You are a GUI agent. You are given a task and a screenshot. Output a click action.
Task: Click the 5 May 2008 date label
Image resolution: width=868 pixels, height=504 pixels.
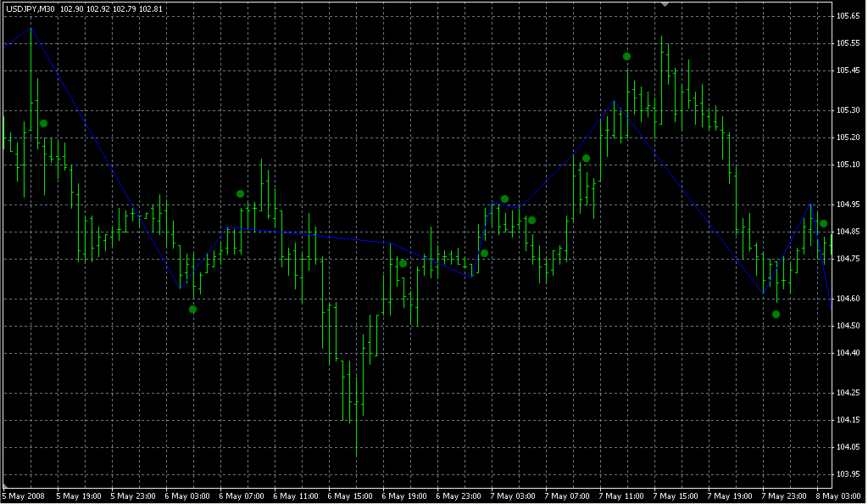[x=24, y=496]
